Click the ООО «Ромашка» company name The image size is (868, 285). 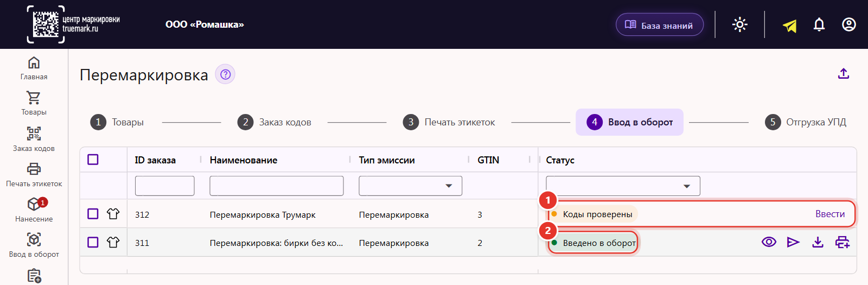[x=205, y=24]
